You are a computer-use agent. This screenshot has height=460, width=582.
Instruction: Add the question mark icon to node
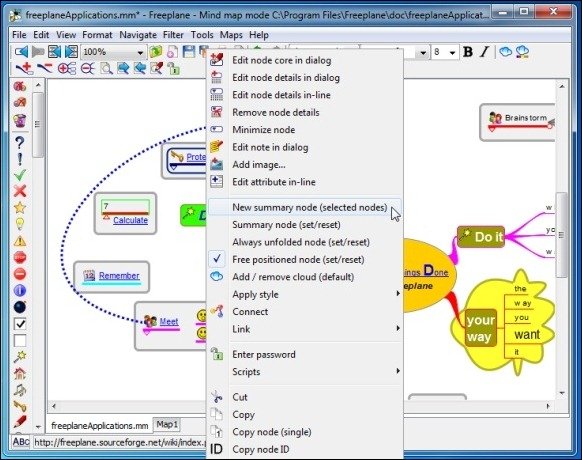tap(20, 143)
